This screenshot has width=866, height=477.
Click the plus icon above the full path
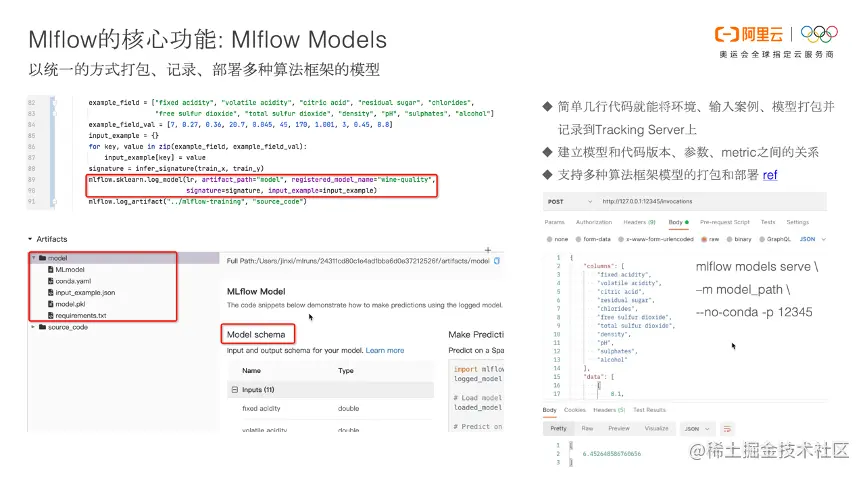(x=488, y=250)
